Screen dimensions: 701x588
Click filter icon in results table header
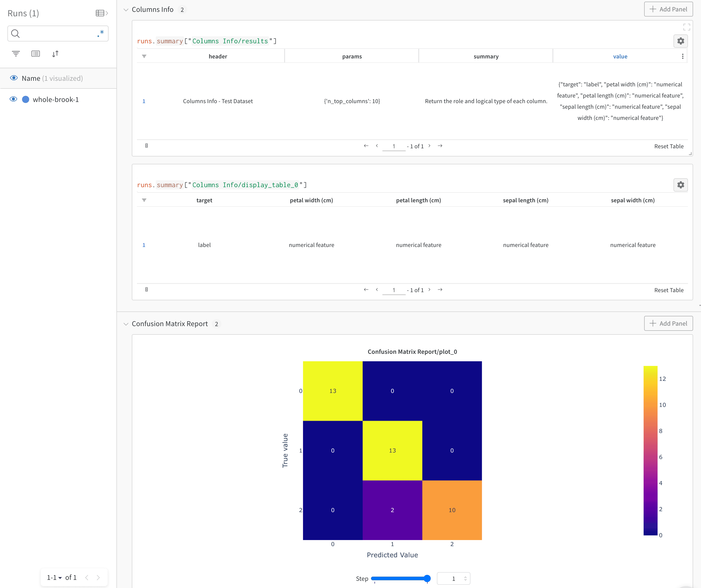(144, 56)
